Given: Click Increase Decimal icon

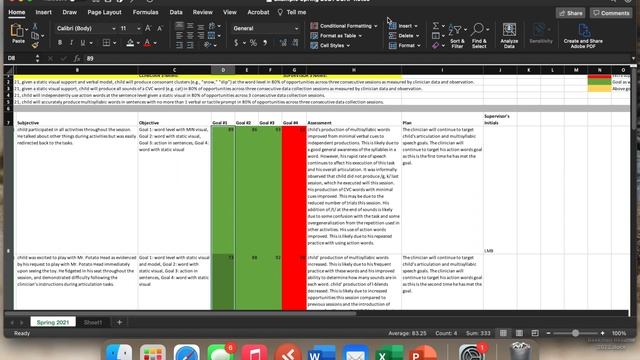Looking at the screenshot, I should coord(283,42).
